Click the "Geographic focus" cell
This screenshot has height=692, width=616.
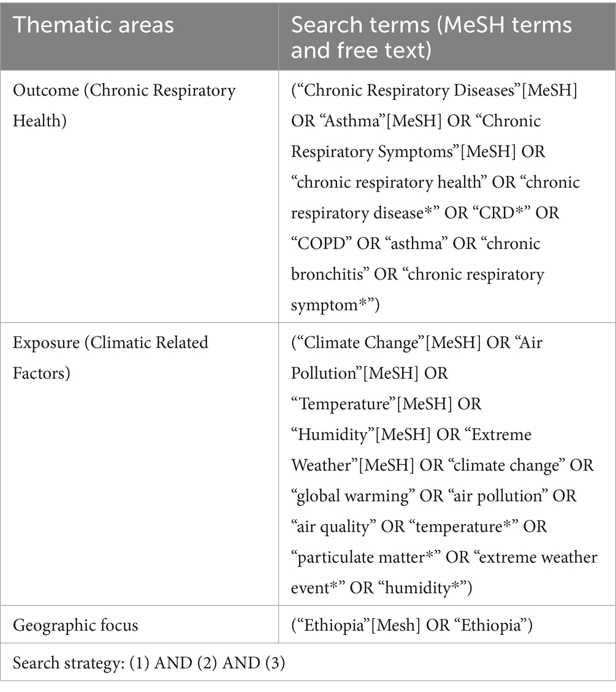75,625
